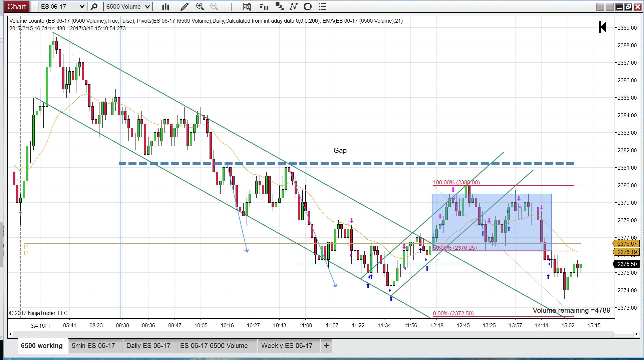Click the chart date range text

67,28
